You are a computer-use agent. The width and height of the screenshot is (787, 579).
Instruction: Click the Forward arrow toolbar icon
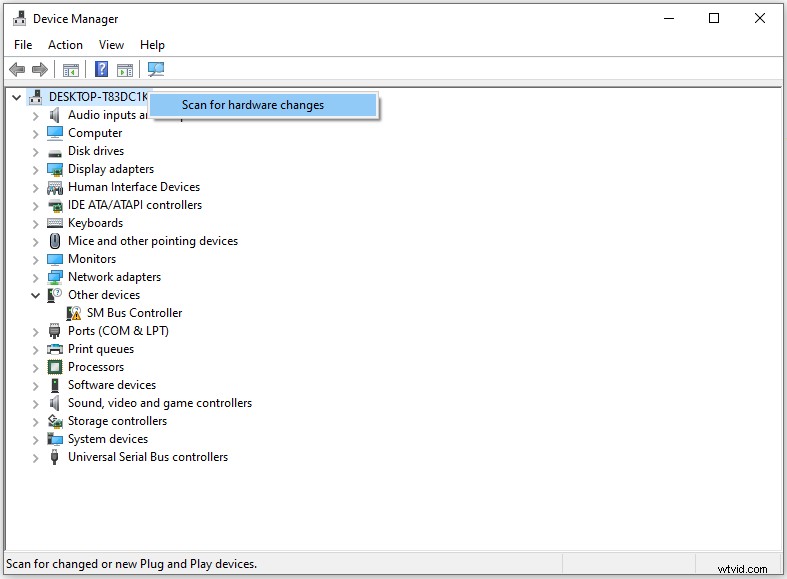pos(40,69)
